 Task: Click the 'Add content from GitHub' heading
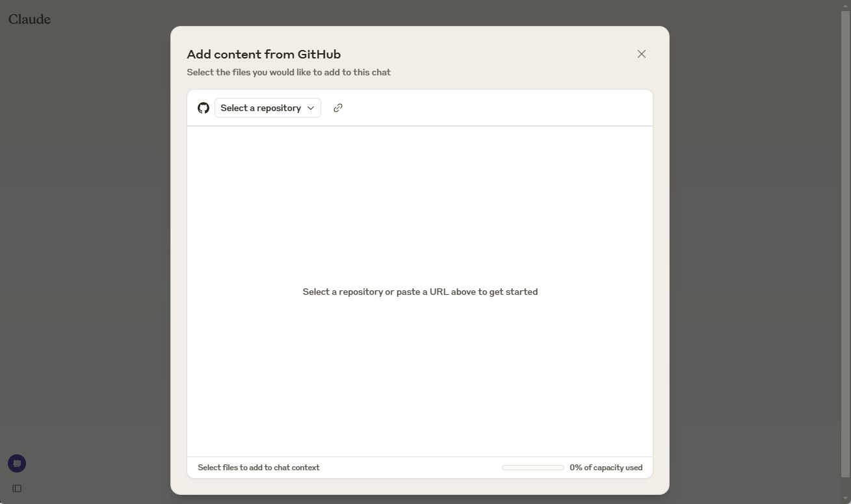pos(264,55)
